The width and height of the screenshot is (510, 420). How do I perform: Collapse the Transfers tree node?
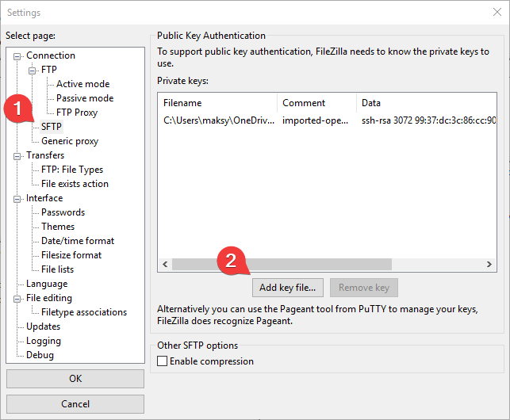19,155
